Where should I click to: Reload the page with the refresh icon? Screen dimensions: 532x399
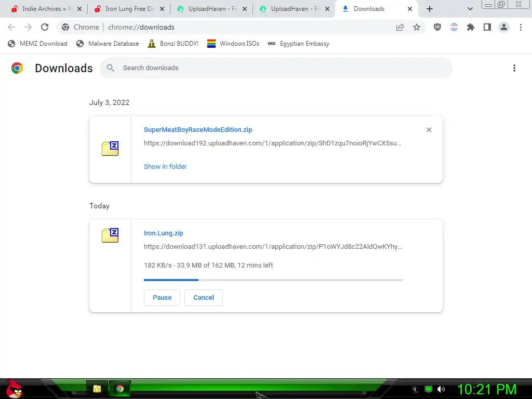pyautogui.click(x=45, y=27)
